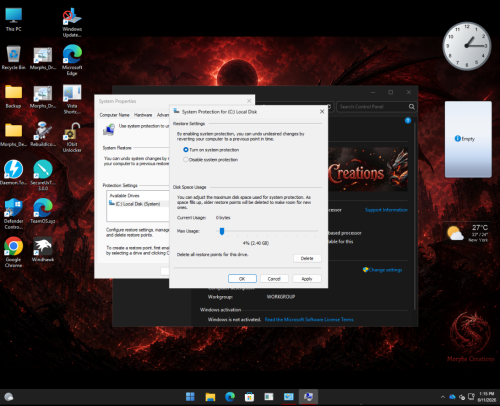
Task: Click the blue help icon in Control Panel
Action: [408, 120]
